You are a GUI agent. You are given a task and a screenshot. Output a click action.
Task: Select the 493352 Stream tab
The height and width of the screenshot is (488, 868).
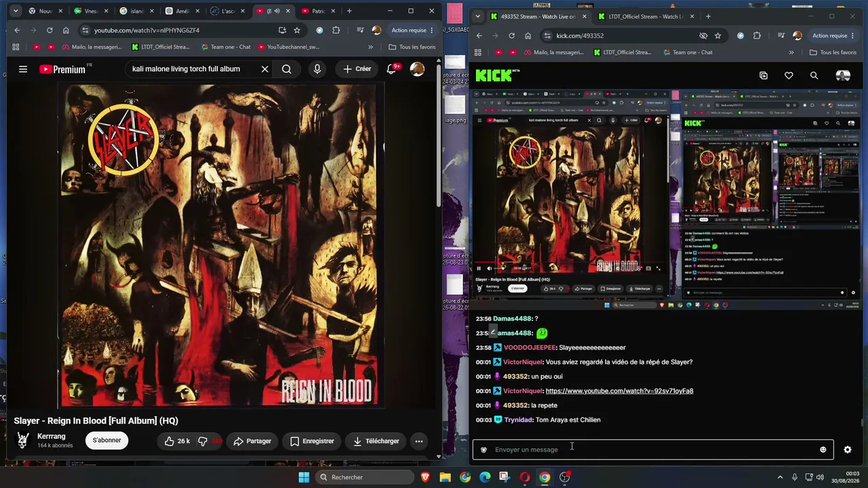click(x=537, y=16)
